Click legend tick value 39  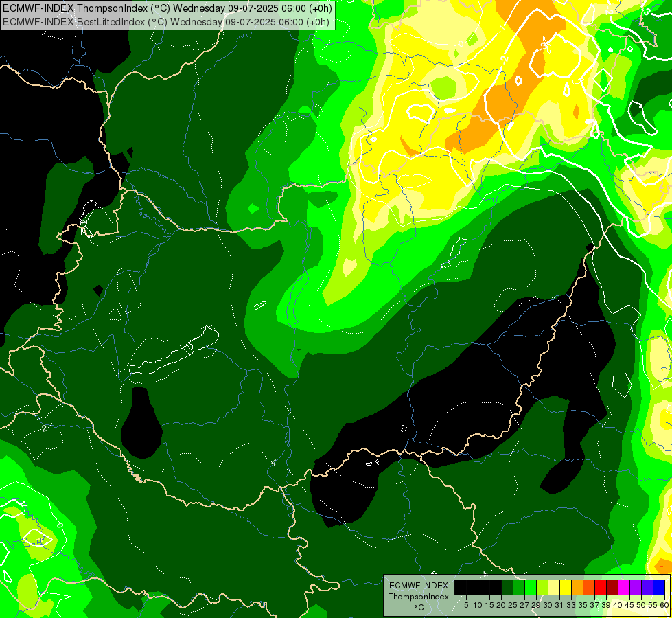(607, 605)
